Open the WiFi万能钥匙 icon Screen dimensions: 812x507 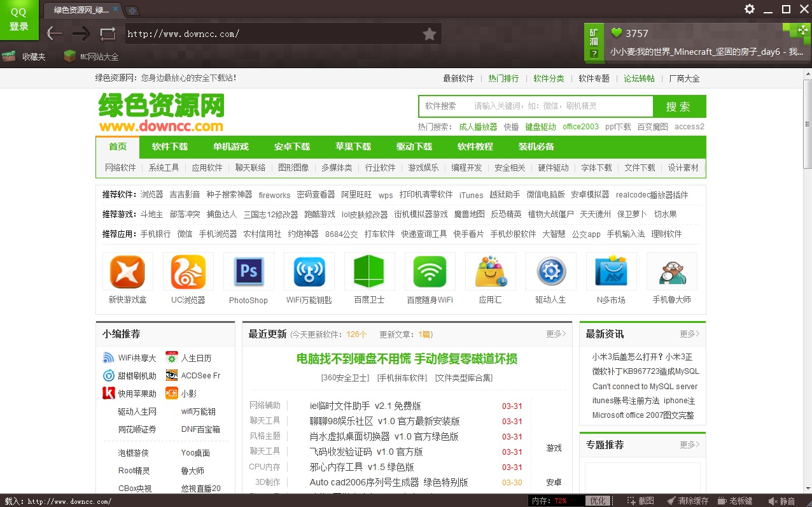[309, 270]
